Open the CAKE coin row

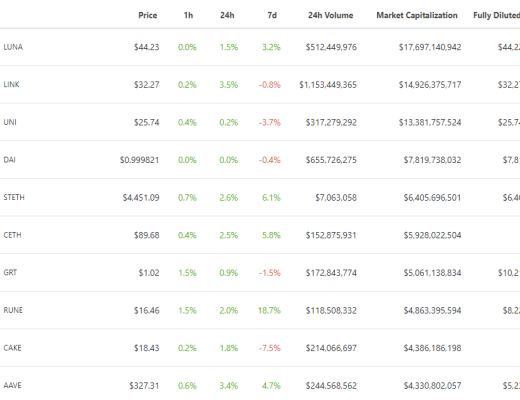260,348
